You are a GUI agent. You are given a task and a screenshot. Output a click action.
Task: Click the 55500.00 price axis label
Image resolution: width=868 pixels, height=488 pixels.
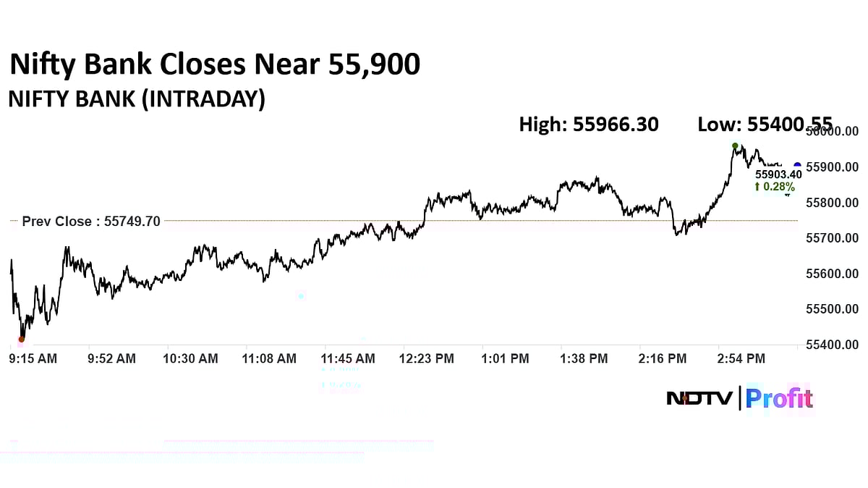[x=832, y=309]
